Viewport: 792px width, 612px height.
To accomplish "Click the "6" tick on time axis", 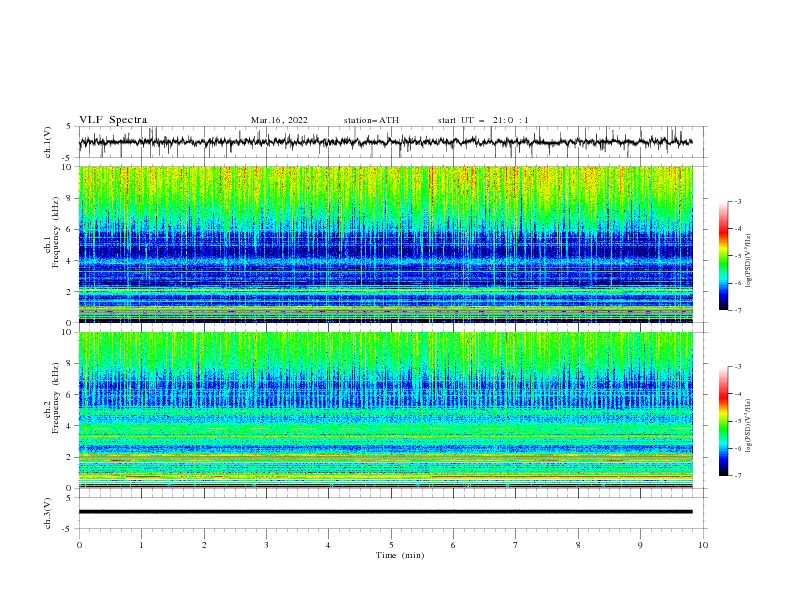I will pos(453,545).
